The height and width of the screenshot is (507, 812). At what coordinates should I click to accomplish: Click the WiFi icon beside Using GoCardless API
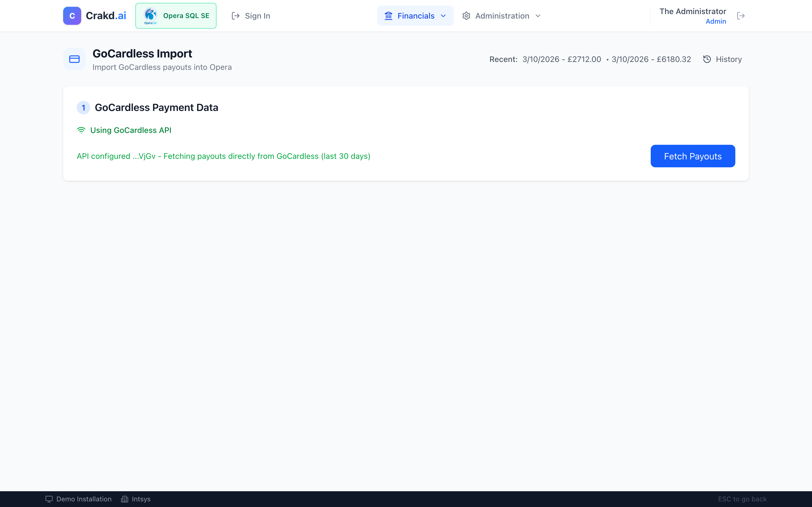pos(81,130)
